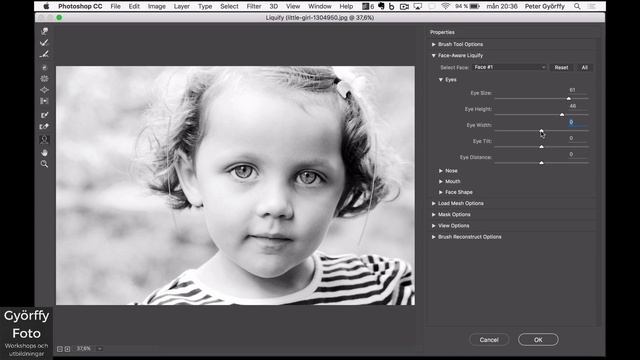Select the Thaw Mask tool

tap(44, 127)
